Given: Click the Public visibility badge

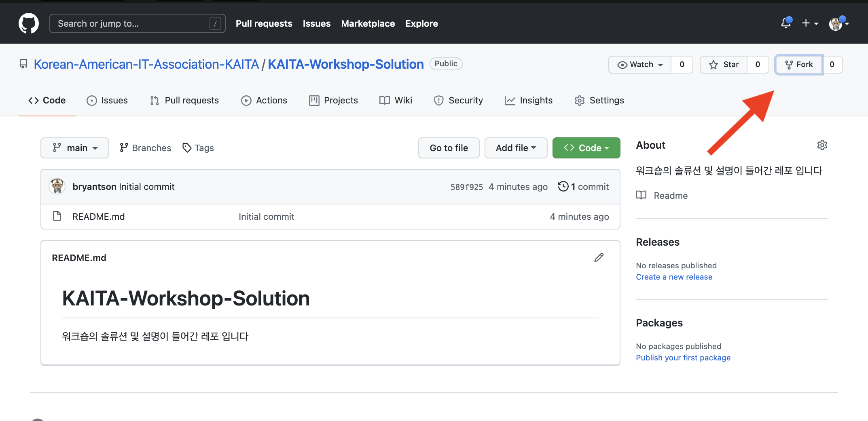Looking at the screenshot, I should point(446,63).
